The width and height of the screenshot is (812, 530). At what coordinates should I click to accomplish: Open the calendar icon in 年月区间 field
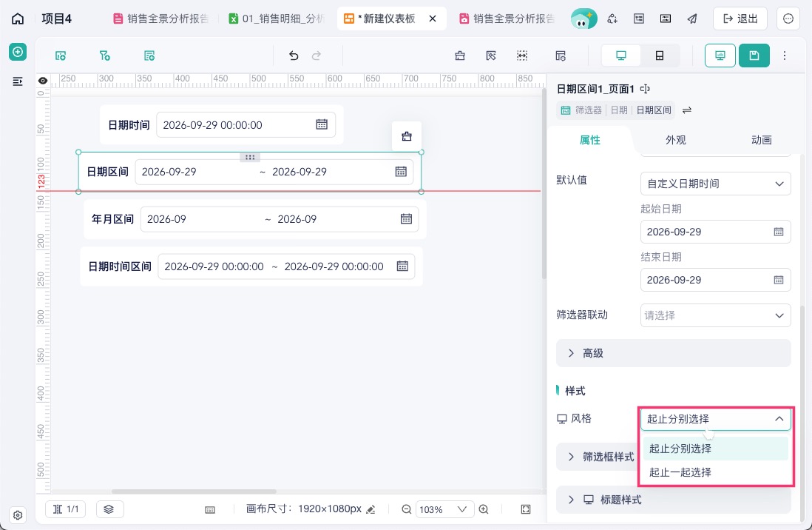tap(406, 219)
